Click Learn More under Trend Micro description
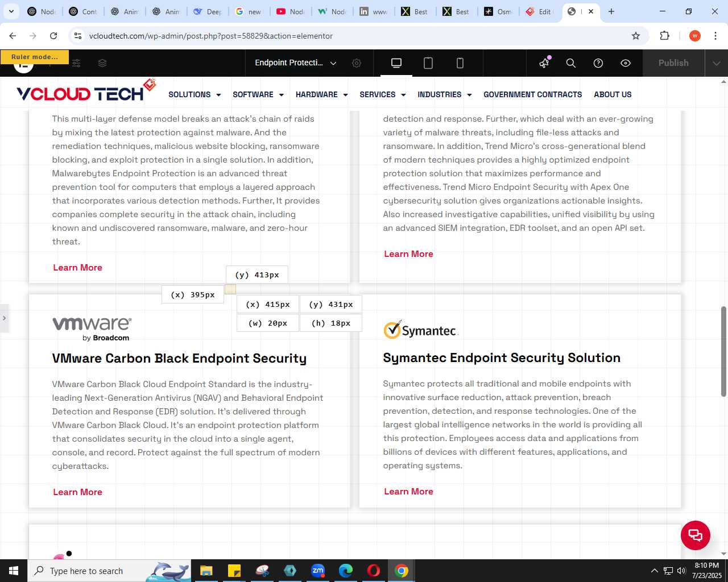728x582 pixels. tap(408, 254)
